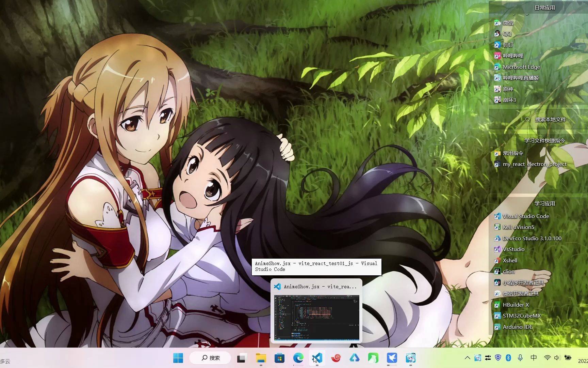This screenshot has width=588, height=368.
Task: Open the blue shield security tray icon
Action: point(498,358)
